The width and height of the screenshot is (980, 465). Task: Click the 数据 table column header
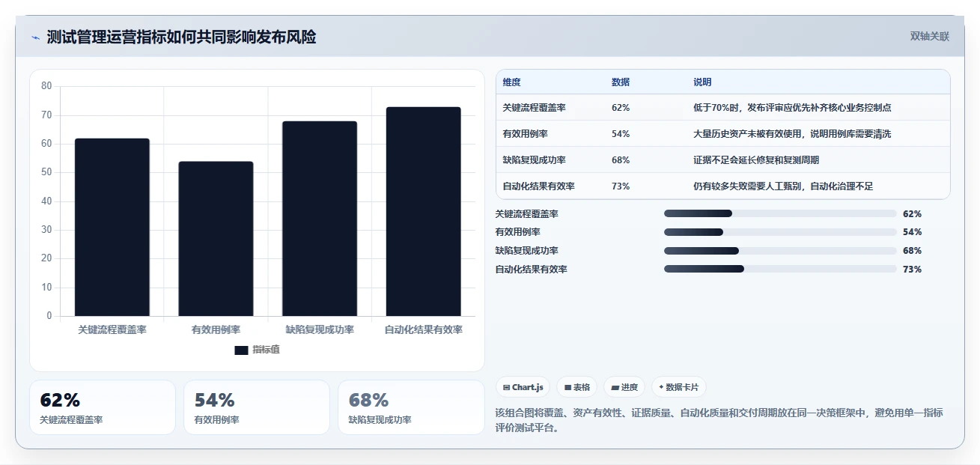pos(621,82)
